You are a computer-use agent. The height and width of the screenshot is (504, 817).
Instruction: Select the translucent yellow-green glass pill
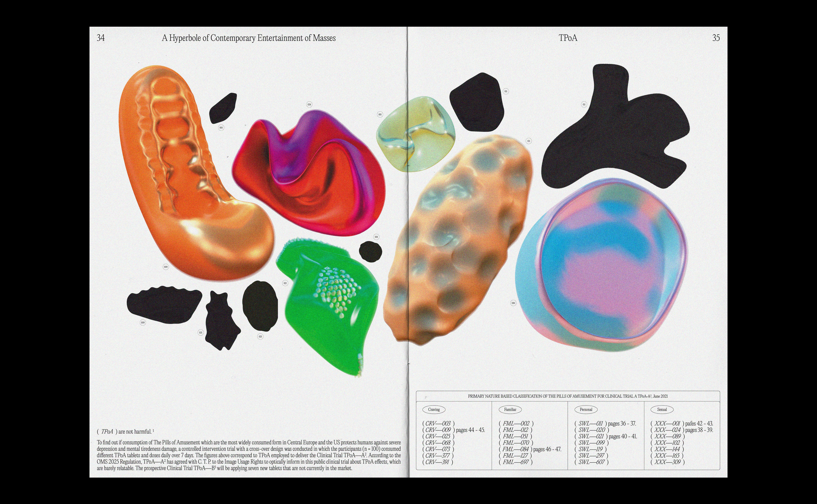point(415,135)
